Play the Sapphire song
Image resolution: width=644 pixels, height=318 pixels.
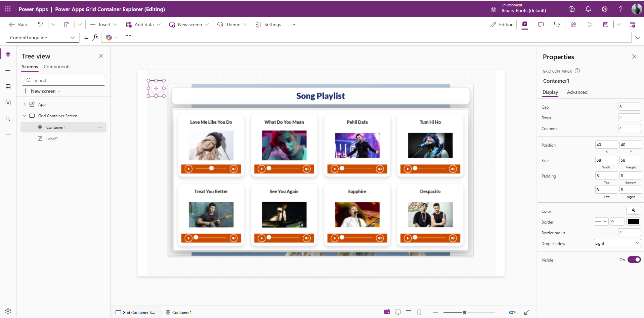335,238
